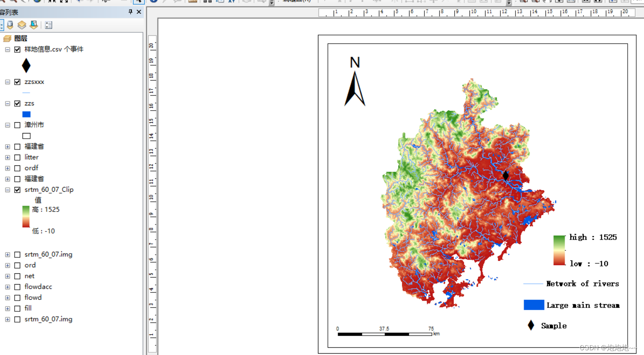
Task: Click the zzsxxx light blue line symbol
Action: [26, 92]
